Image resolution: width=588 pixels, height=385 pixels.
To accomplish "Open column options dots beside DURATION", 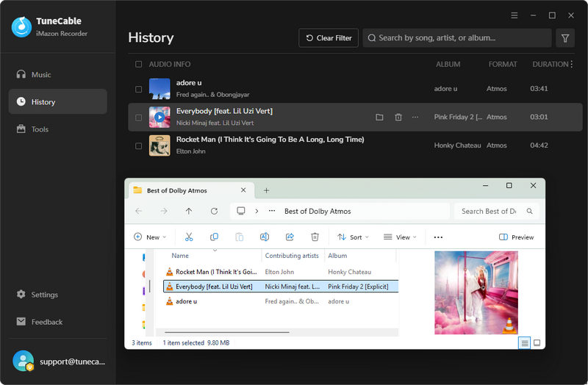I will [x=572, y=64].
